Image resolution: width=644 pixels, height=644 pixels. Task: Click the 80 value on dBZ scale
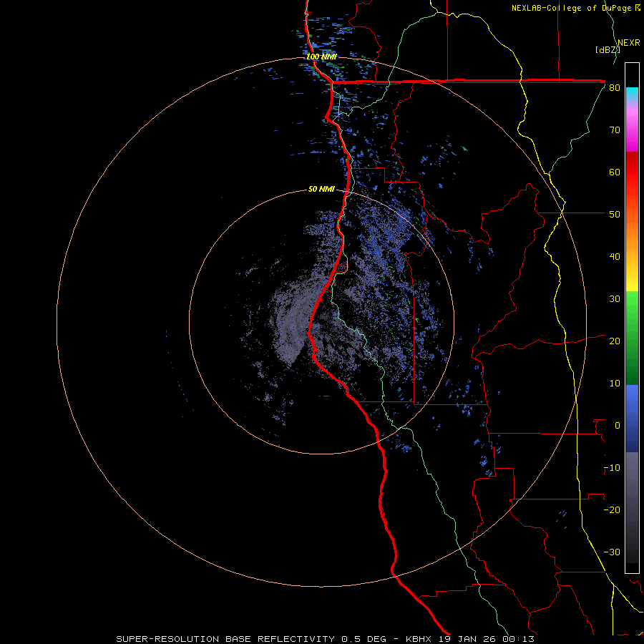pyautogui.click(x=615, y=88)
